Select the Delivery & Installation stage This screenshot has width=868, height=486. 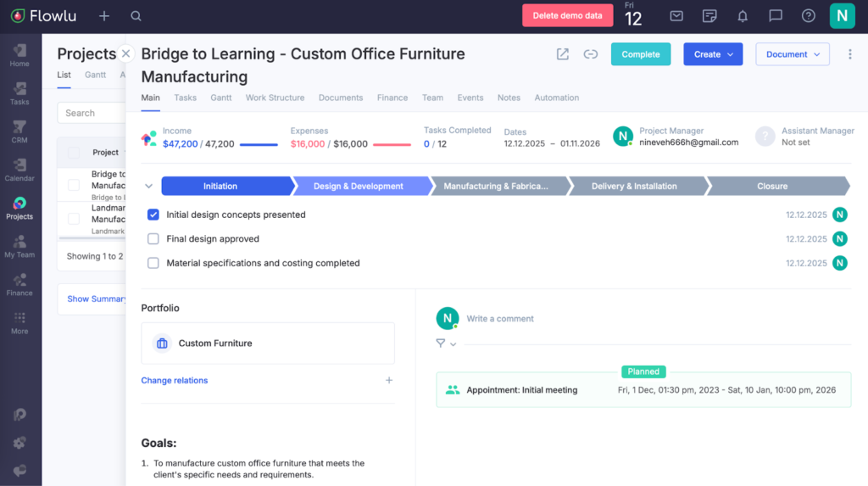(637, 187)
